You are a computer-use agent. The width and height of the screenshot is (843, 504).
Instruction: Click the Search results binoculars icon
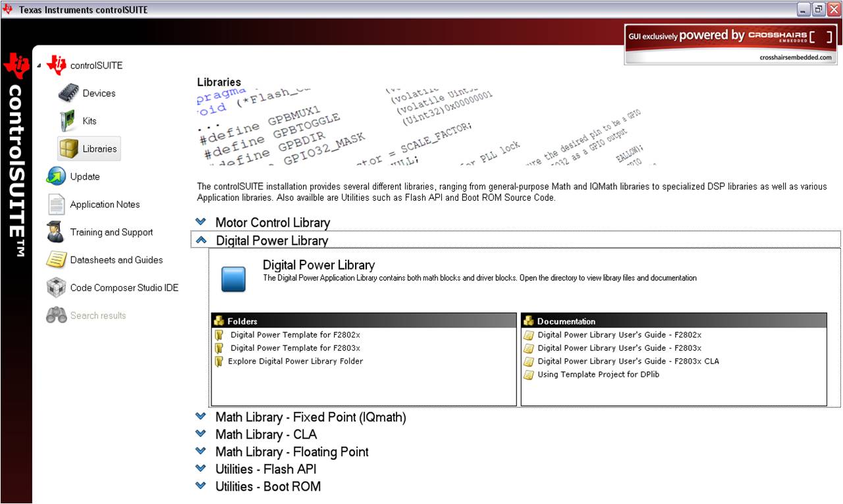56,316
